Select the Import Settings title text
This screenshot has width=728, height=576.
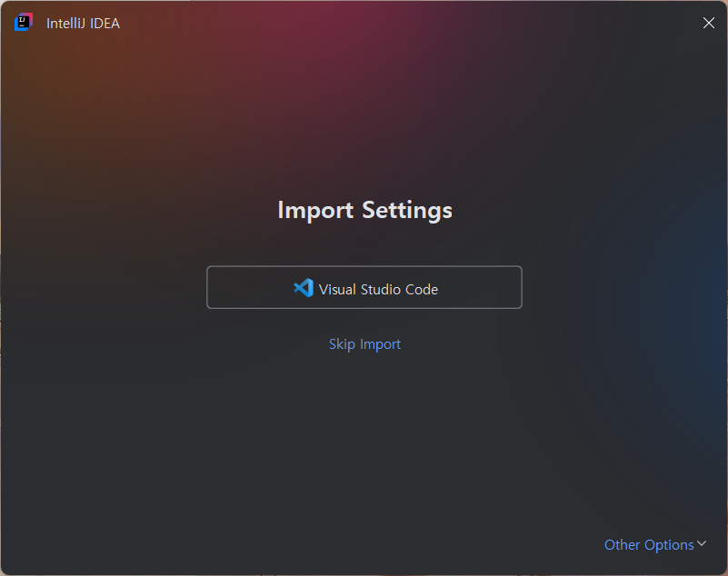(364, 210)
